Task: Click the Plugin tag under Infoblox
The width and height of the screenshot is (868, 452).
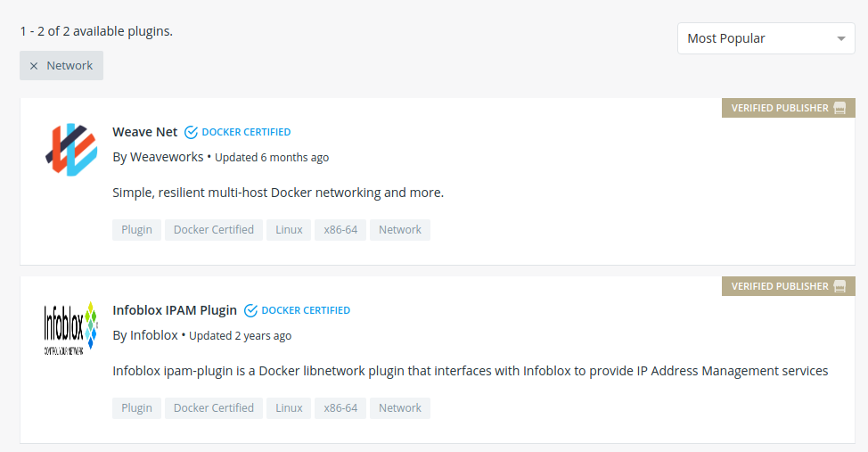Action: pos(136,408)
